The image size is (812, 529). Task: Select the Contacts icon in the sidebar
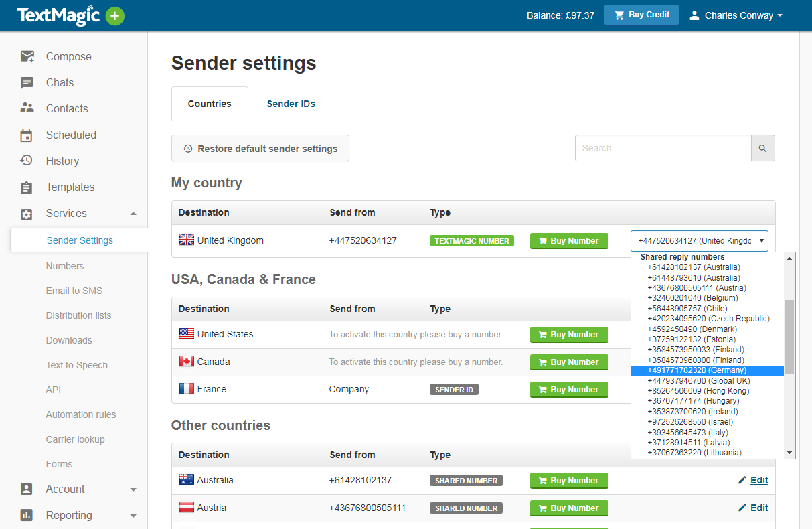[x=27, y=108]
